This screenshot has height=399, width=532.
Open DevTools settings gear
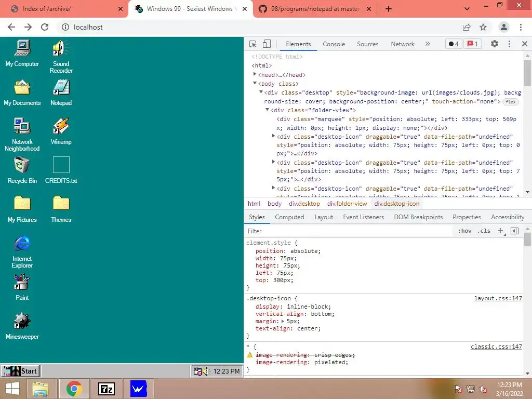[x=495, y=44]
